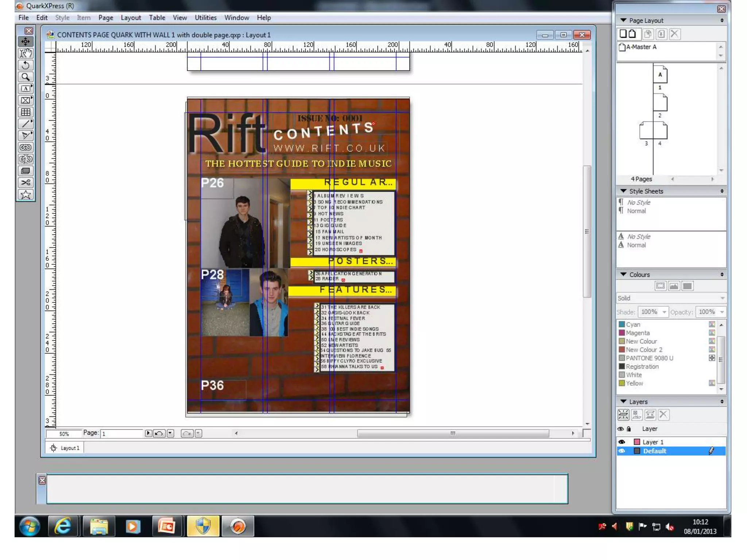
Task: Select the Rotation tool in toolbox
Action: (x=26, y=65)
